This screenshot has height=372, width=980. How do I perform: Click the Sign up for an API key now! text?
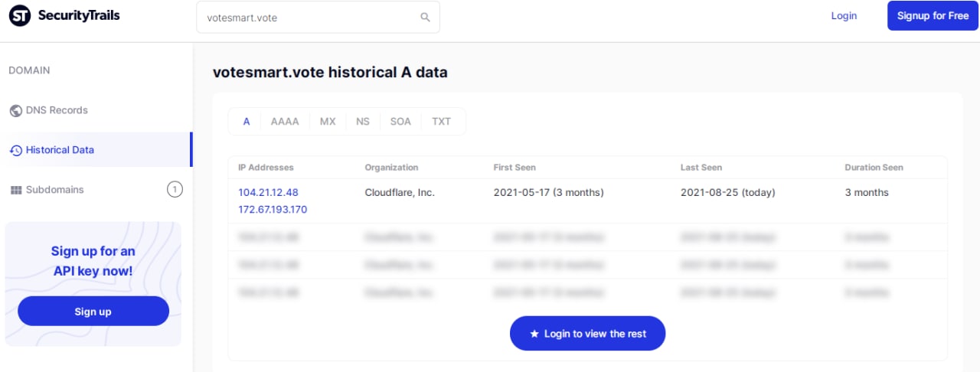(93, 261)
